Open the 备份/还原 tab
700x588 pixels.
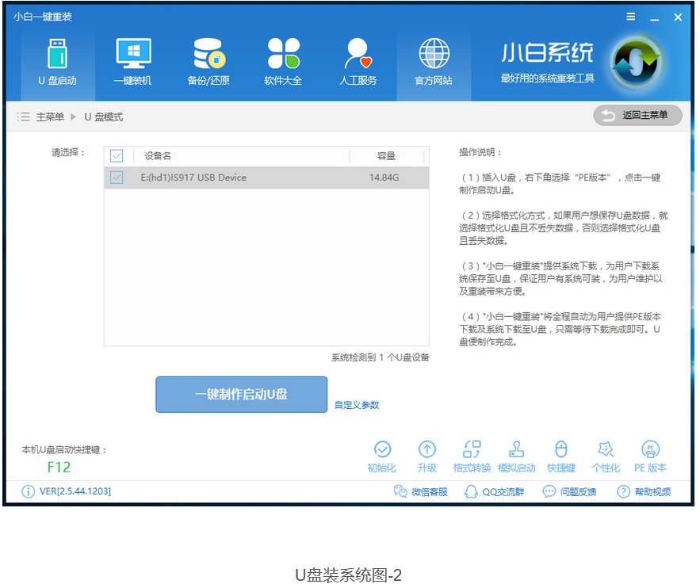coord(208,59)
